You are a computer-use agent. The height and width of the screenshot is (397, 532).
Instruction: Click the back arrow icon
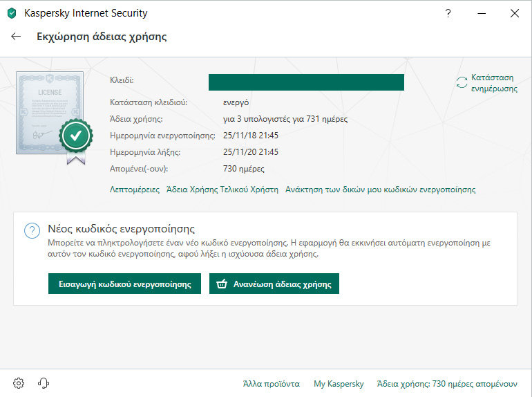coord(16,37)
